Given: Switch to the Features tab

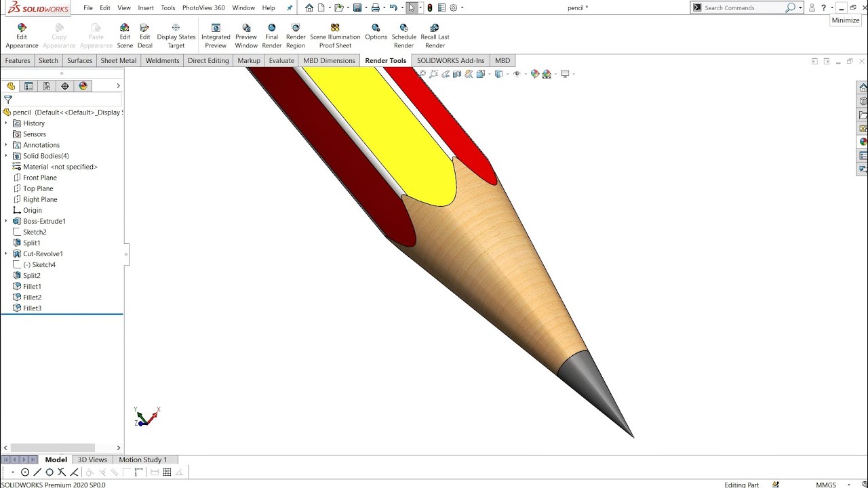Looking at the screenshot, I should click(18, 60).
